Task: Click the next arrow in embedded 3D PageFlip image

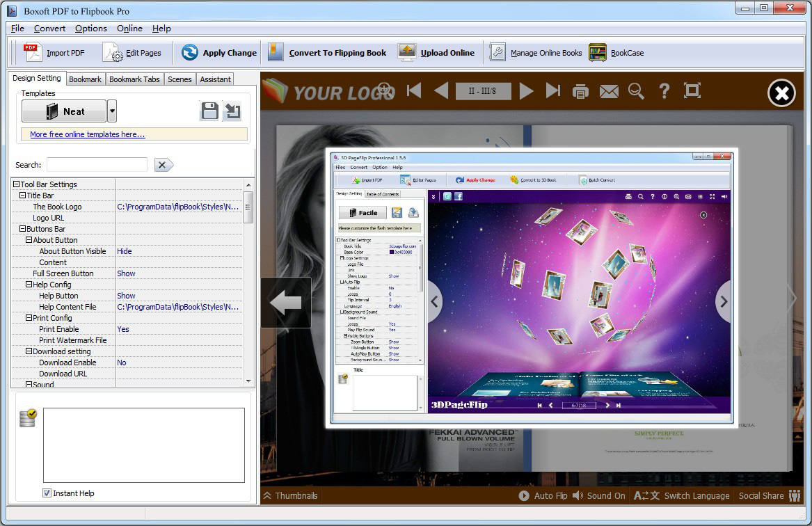Action: tap(724, 301)
